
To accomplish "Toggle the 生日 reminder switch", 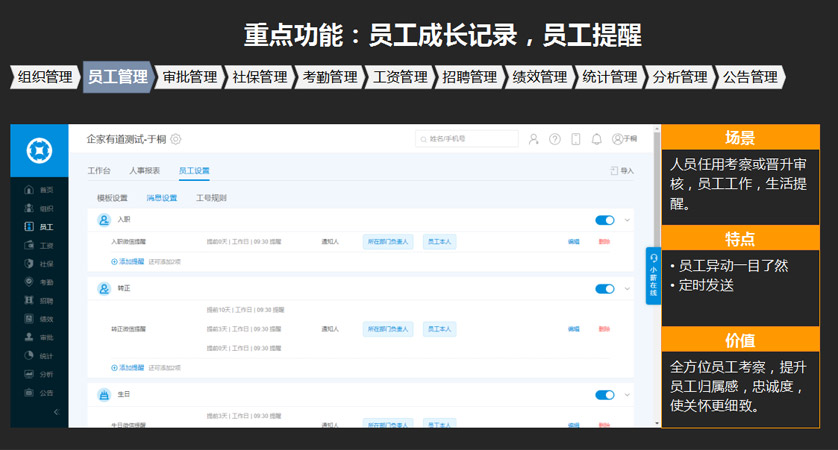I will coord(604,395).
